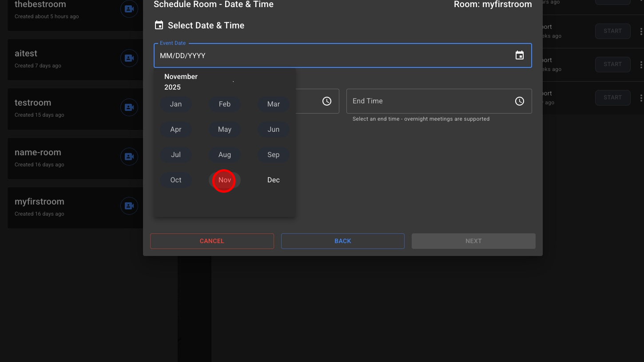This screenshot has height=362, width=644.
Task: Select May from the month grid
Action: (224, 130)
